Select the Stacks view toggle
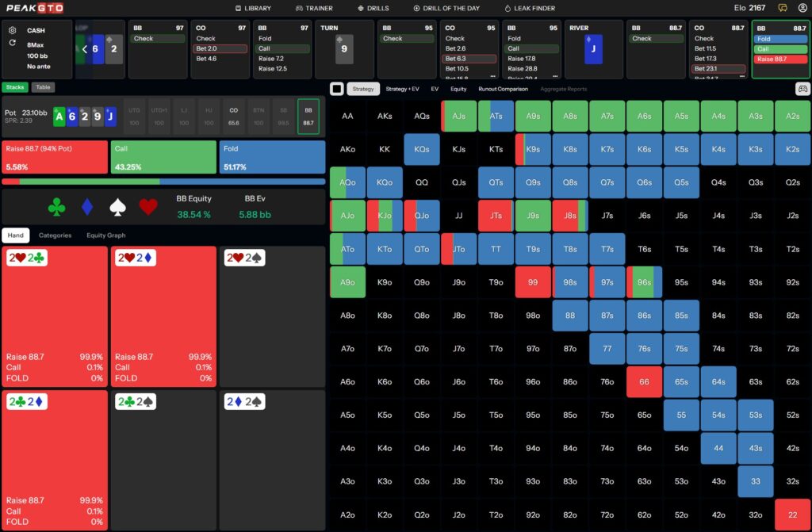 coord(13,87)
